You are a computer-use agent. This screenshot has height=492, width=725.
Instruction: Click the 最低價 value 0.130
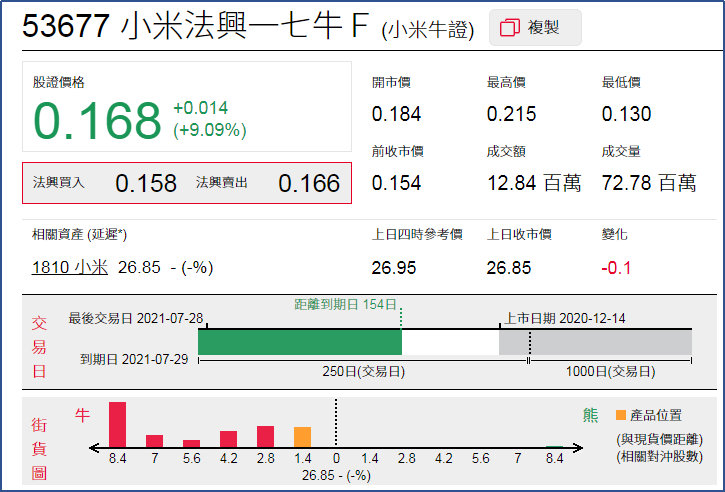(626, 114)
